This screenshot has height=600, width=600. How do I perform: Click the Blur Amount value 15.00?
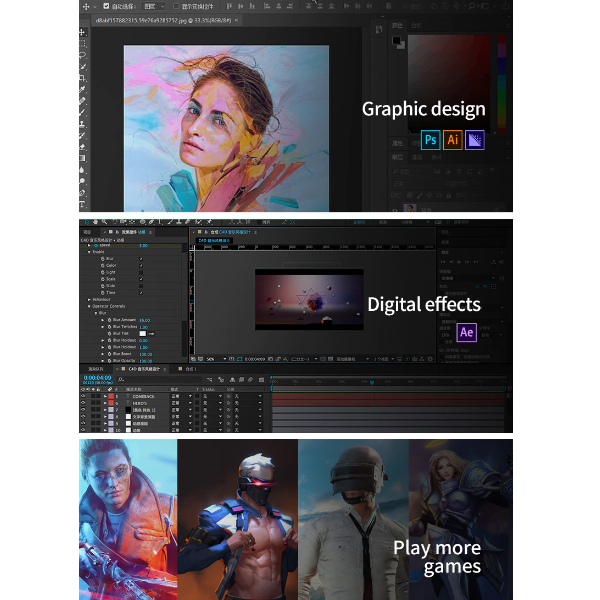[143, 320]
